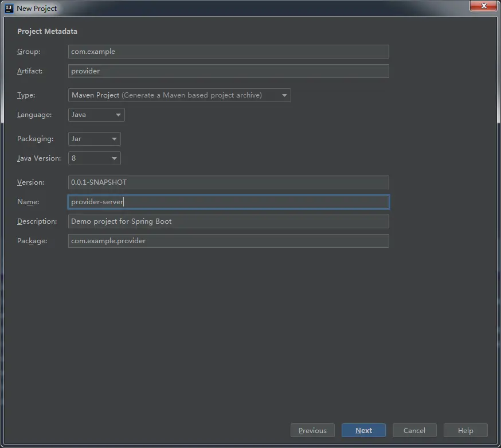Click the Project Metadata heading

click(47, 32)
